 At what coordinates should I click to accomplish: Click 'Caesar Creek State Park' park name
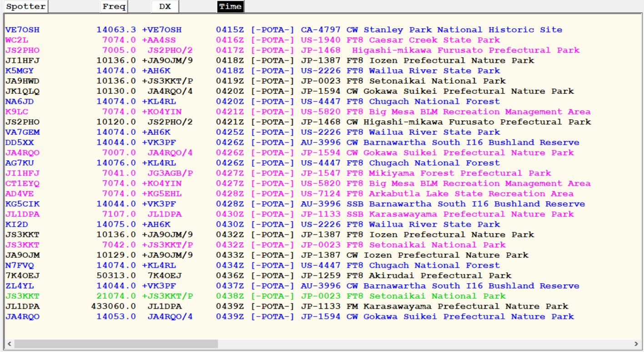pos(434,40)
